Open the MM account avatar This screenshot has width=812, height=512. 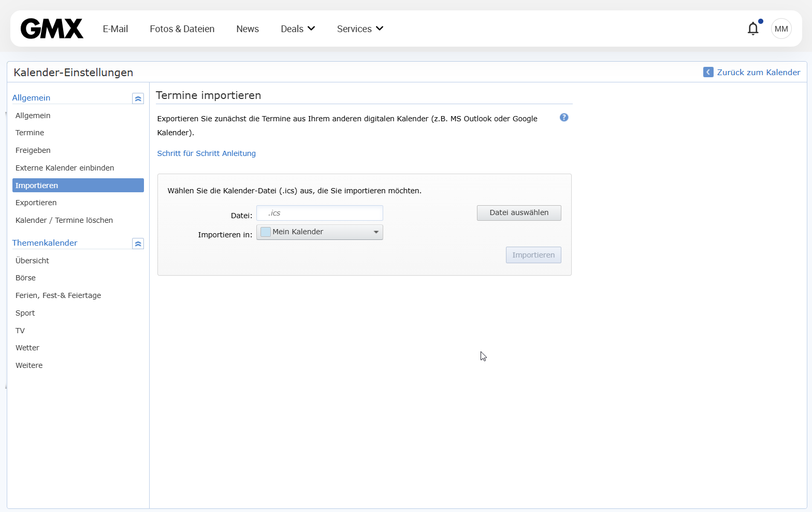tap(781, 29)
